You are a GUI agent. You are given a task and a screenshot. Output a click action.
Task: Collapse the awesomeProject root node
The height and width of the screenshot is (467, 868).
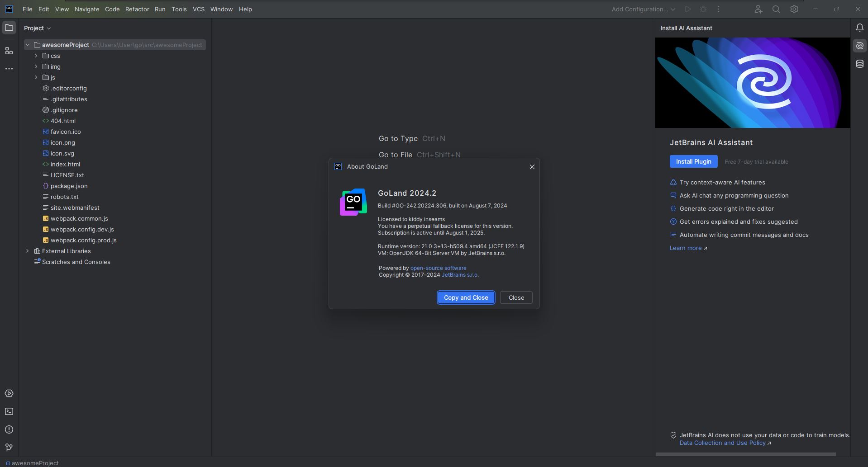click(x=28, y=45)
